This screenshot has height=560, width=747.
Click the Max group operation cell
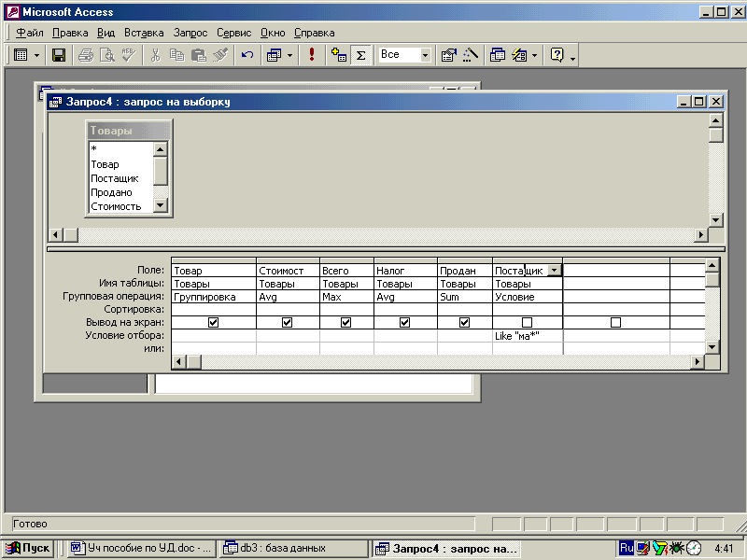pyautogui.click(x=346, y=297)
